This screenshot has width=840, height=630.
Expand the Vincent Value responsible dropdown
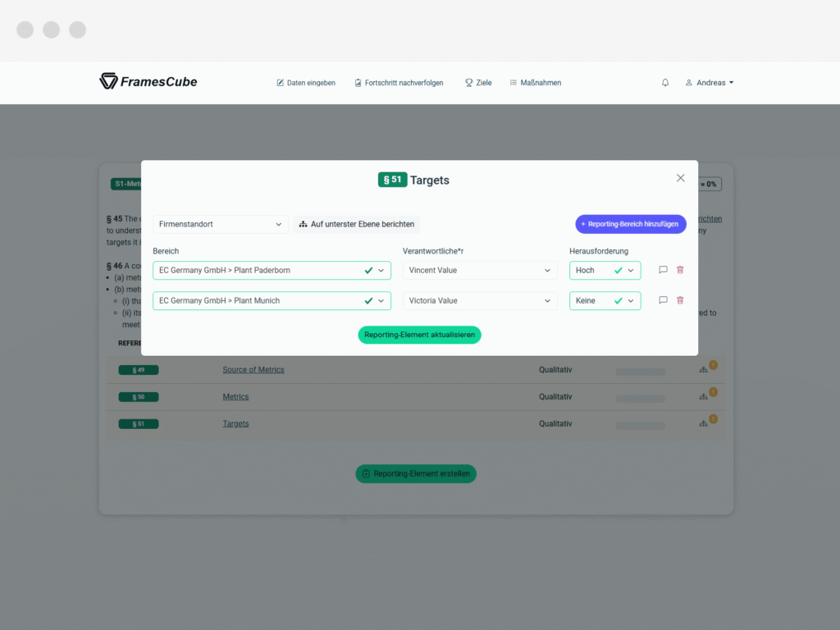click(x=479, y=271)
